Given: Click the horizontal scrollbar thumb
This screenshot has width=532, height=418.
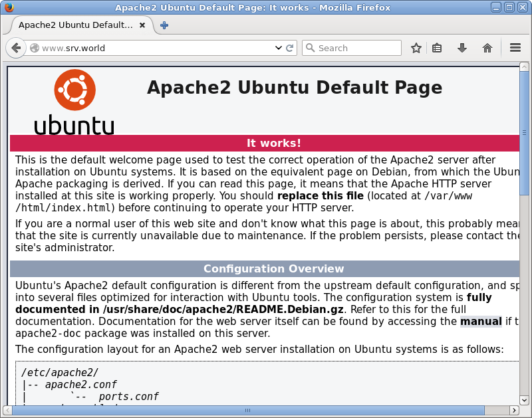Looking at the screenshot, I should tap(248, 410).
